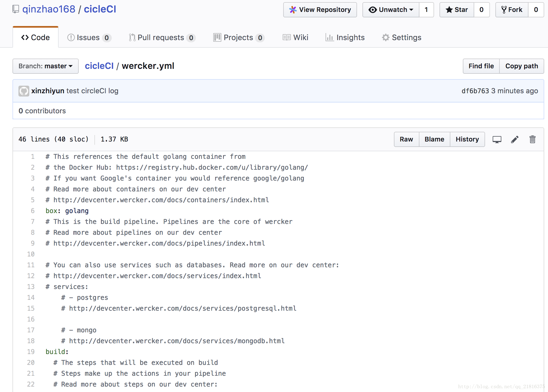Fork the repository
Viewport: 548px width, 392px height.
tap(512, 10)
